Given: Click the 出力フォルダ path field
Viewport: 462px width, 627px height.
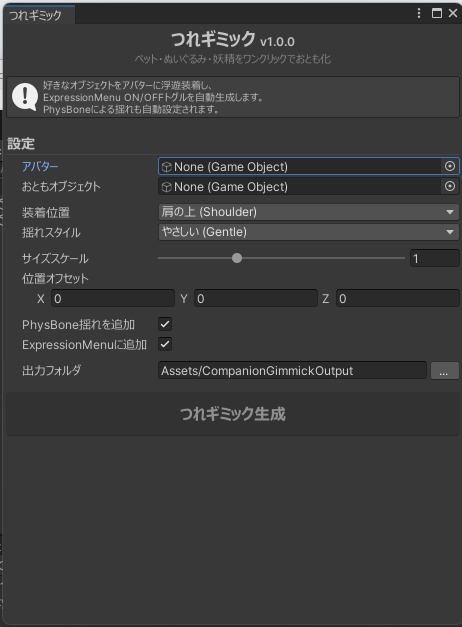Looking at the screenshot, I should pyautogui.click(x=292, y=371).
